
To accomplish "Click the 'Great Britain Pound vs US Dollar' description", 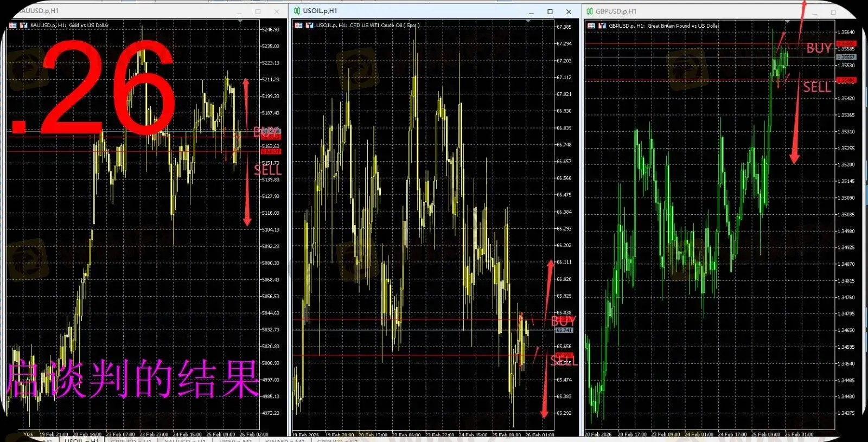I will 684,26.
